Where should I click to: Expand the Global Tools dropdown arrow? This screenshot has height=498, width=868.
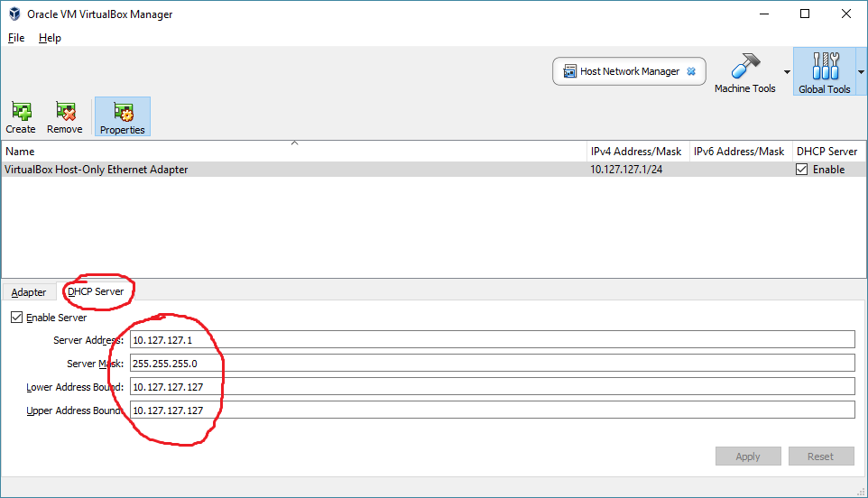pos(861,72)
